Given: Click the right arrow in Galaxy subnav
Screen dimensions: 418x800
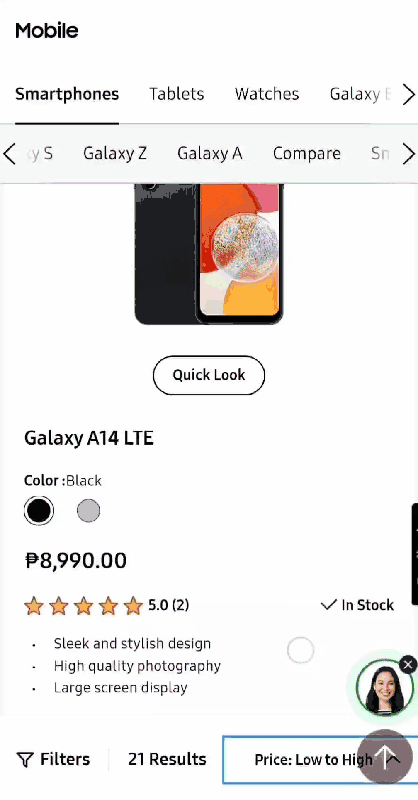Looking at the screenshot, I should (409, 154).
